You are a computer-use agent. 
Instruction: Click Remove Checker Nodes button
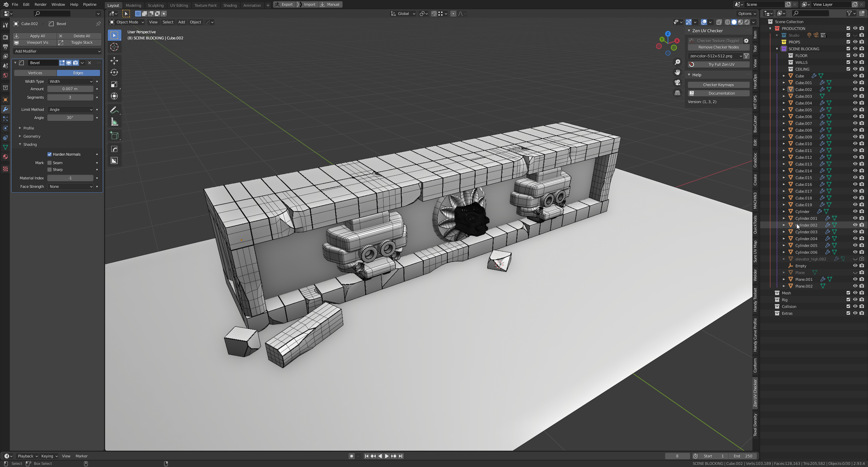718,47
